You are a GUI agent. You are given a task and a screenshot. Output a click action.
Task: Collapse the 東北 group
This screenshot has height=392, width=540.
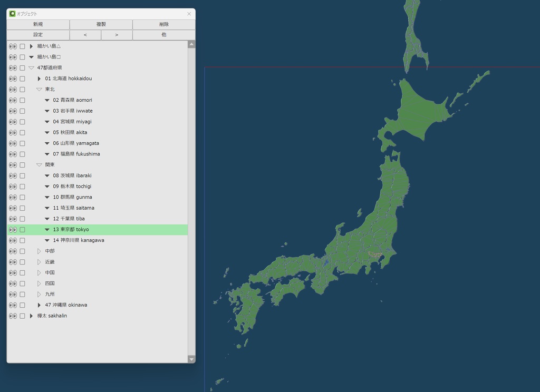pos(38,89)
